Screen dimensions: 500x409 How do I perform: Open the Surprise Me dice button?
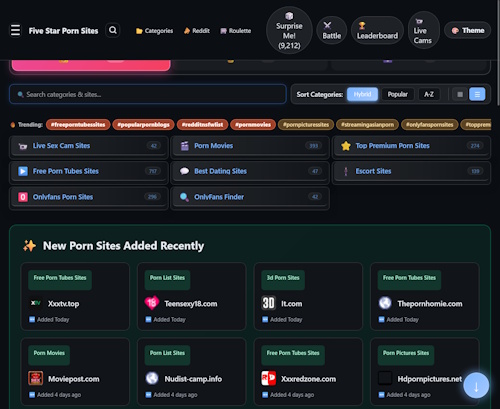click(x=289, y=30)
